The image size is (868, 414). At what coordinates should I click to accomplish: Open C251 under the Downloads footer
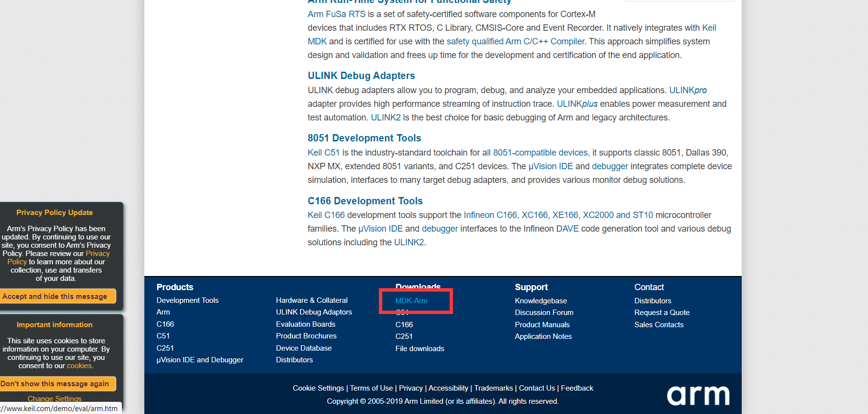click(404, 336)
